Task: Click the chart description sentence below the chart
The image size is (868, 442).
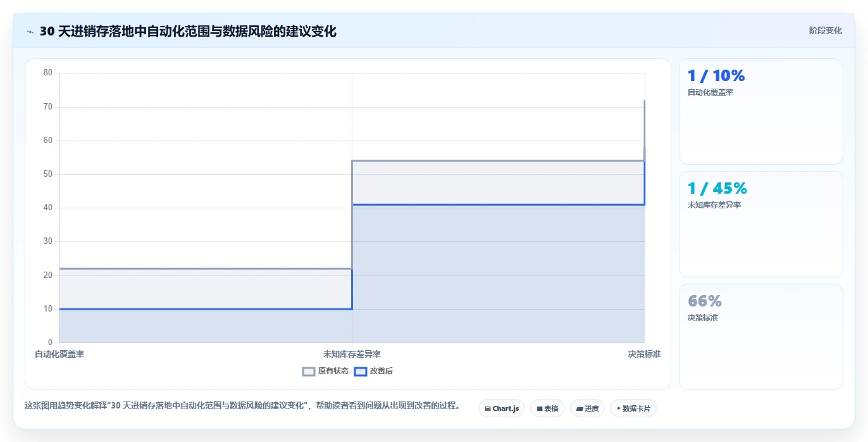Action: 242,405
